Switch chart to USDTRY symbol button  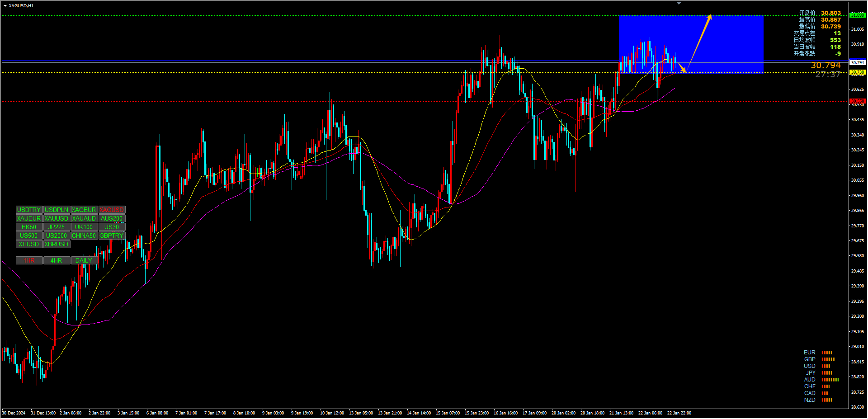[29, 210]
